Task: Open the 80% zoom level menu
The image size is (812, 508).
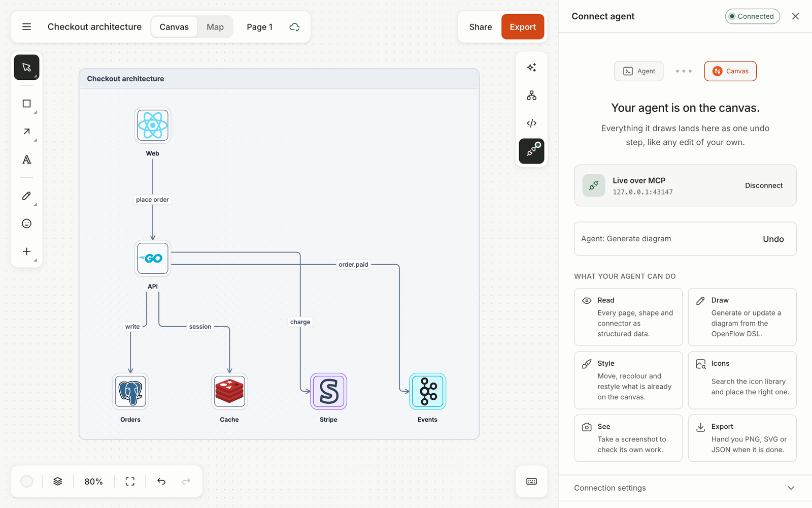Action: point(93,482)
